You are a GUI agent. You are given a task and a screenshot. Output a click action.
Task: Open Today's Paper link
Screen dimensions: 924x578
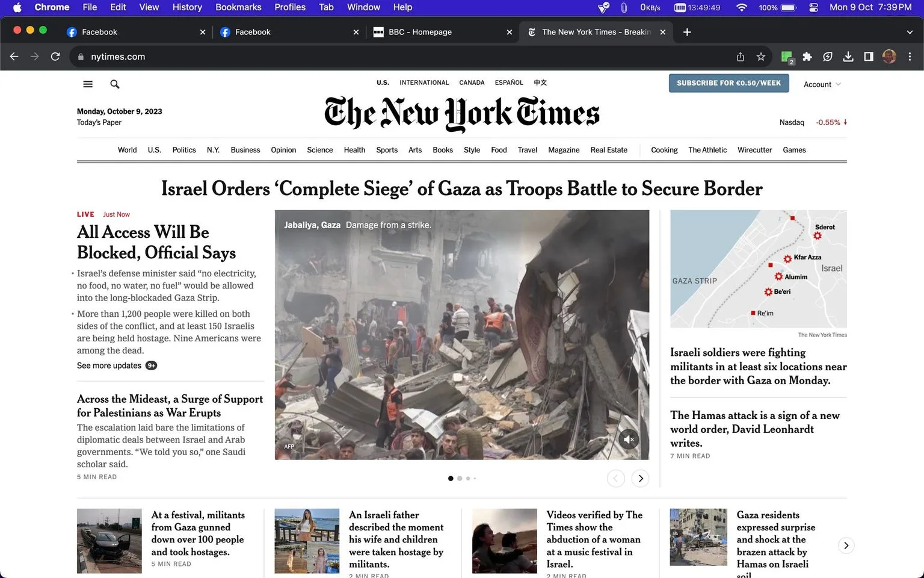99,122
